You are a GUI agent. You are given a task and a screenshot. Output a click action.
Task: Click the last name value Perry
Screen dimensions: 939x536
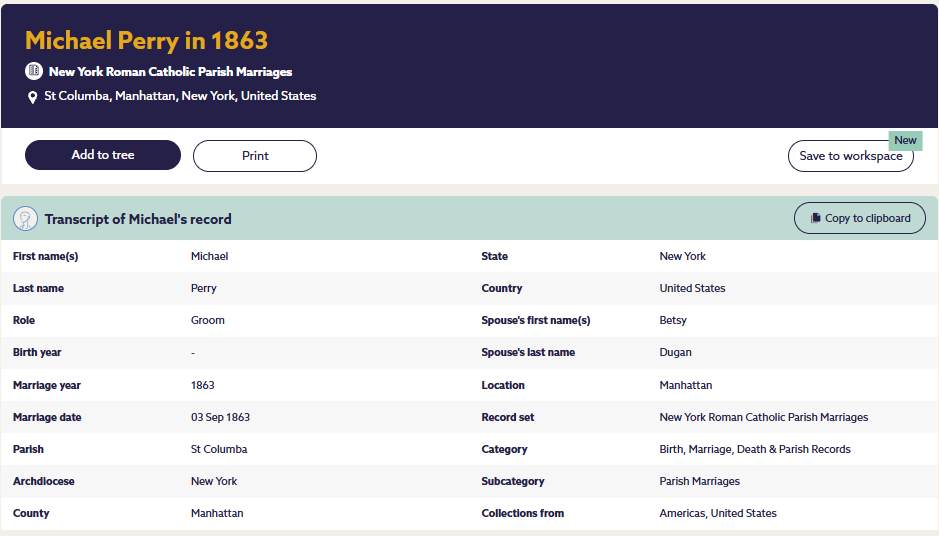[204, 289]
